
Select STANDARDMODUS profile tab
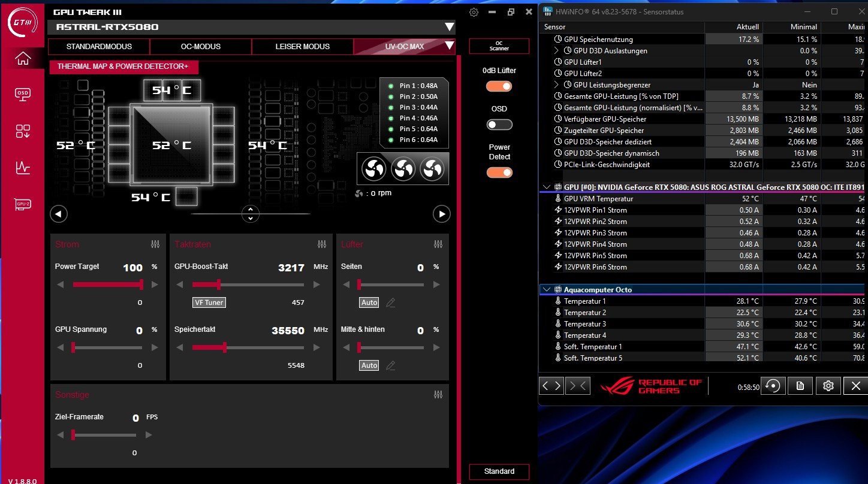click(99, 47)
